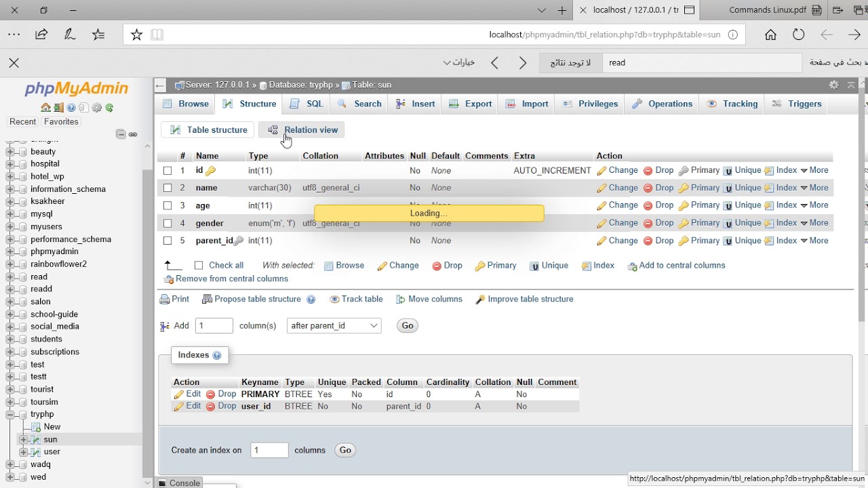Viewport: 868px width, 488px height.
Task: Expand the sun table tree node
Action: [23, 439]
